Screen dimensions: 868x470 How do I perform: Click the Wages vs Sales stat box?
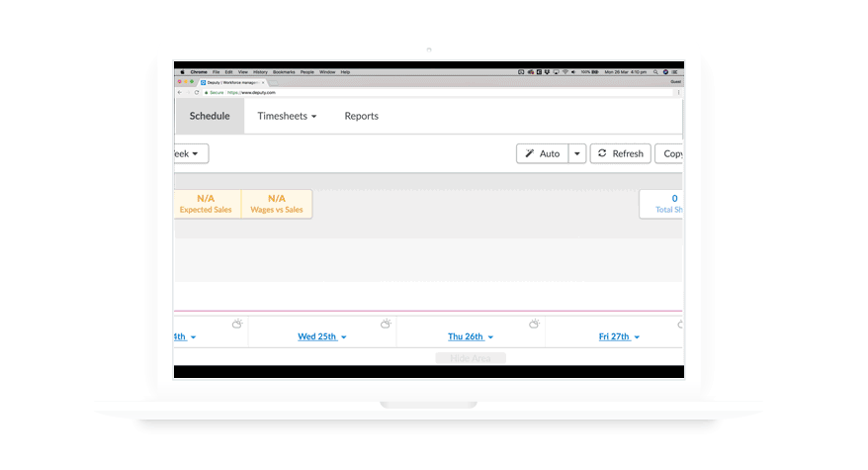point(277,204)
